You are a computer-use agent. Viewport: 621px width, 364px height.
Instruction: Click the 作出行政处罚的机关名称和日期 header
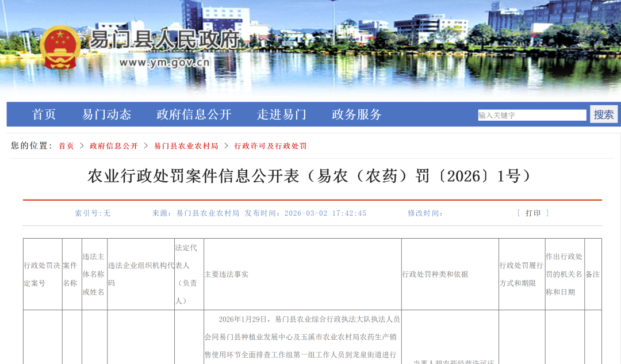point(565,274)
